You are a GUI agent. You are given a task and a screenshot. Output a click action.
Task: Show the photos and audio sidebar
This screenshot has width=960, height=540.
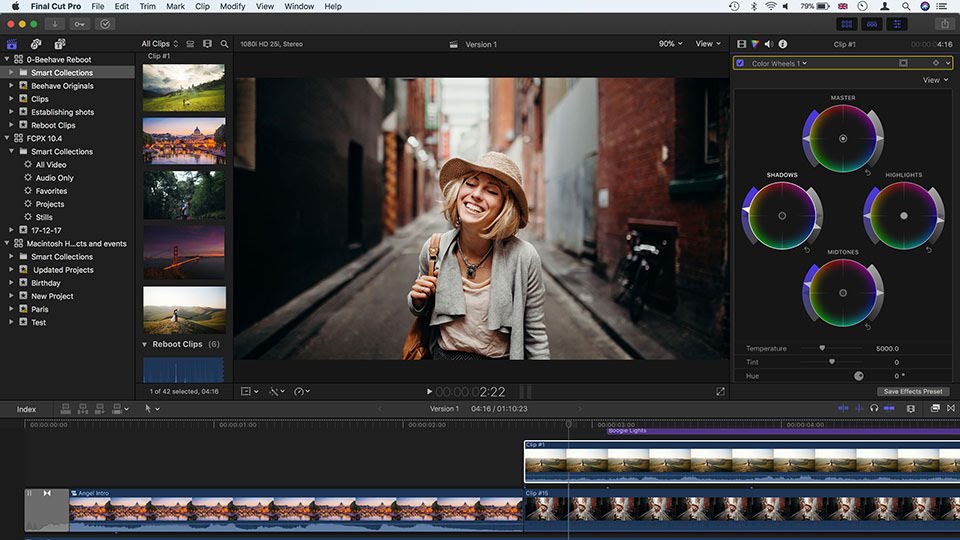click(36, 44)
